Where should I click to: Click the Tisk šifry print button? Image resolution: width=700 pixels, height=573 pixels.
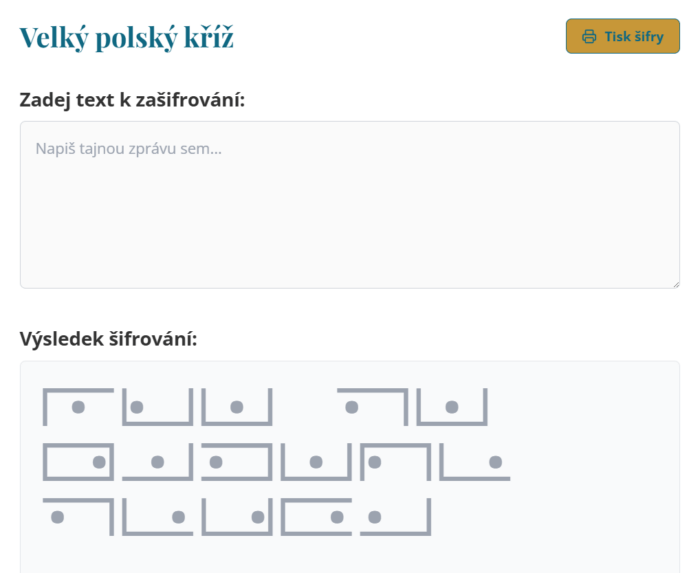(x=622, y=36)
